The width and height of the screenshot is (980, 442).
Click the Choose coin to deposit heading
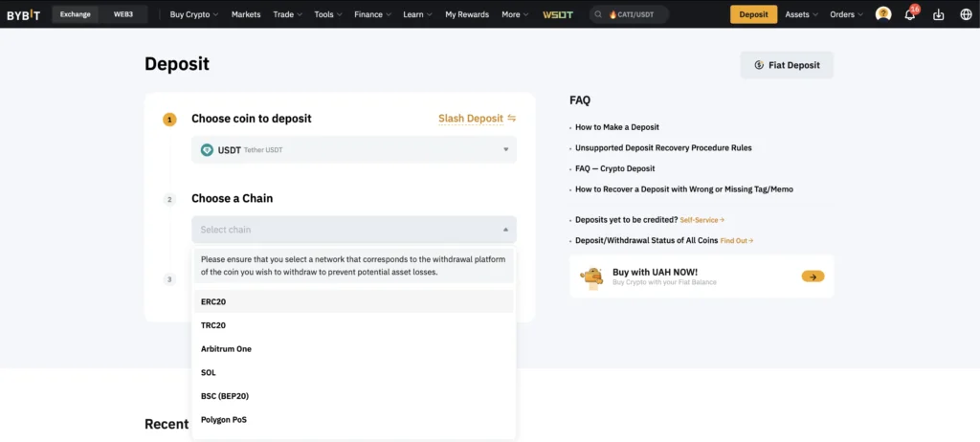(x=252, y=119)
